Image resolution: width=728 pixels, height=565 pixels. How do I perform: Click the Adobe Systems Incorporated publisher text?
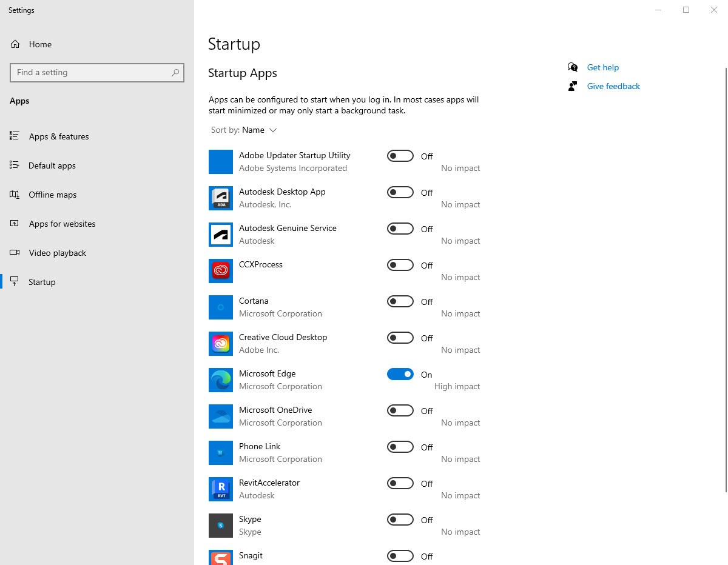293,168
